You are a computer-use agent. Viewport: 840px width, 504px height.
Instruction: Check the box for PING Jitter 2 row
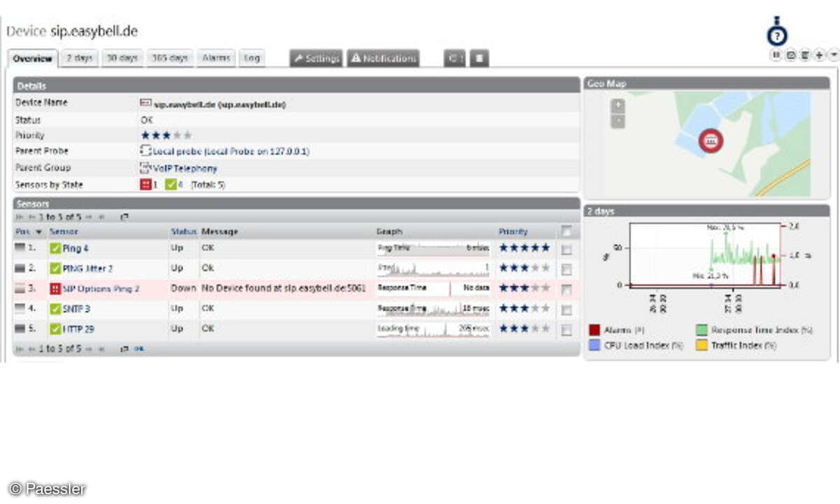[x=566, y=269]
